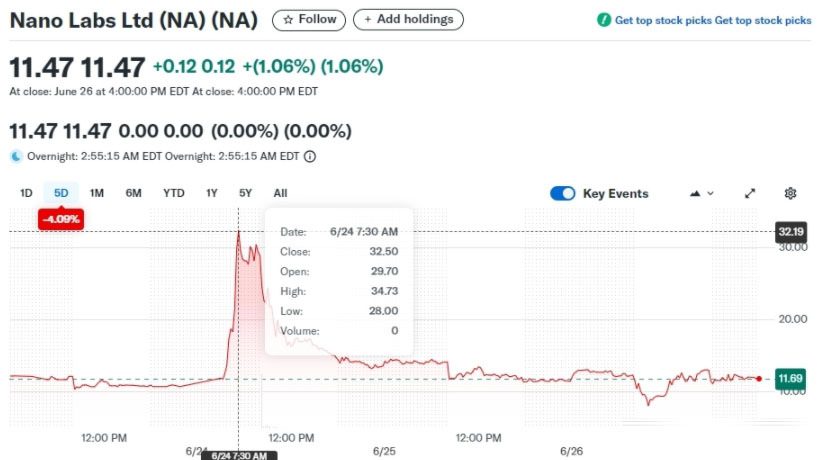Click the red -4.09% badge
Viewport: 825px width, 460px height.
point(60,218)
